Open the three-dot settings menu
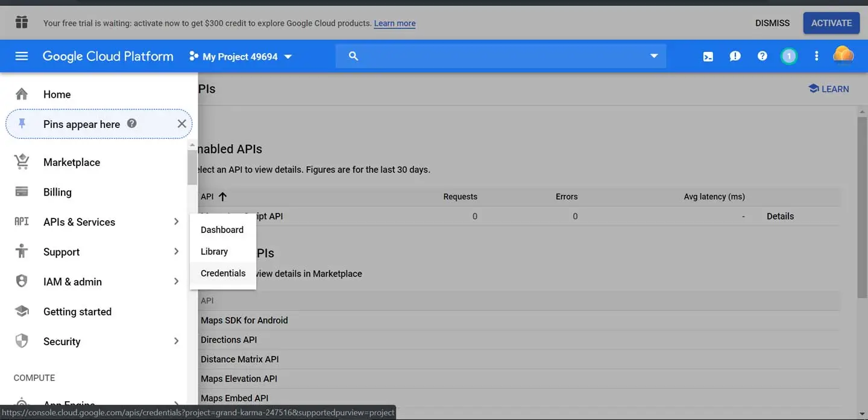The image size is (868, 420). [816, 56]
